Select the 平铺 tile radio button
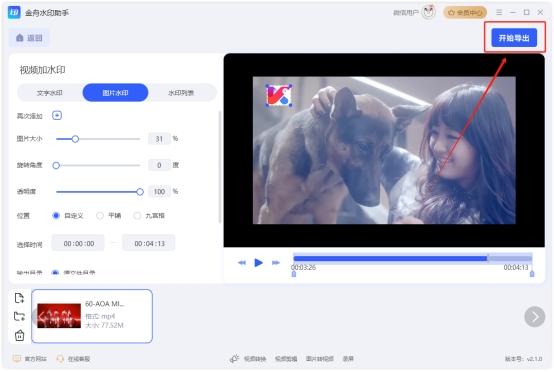 coord(100,215)
